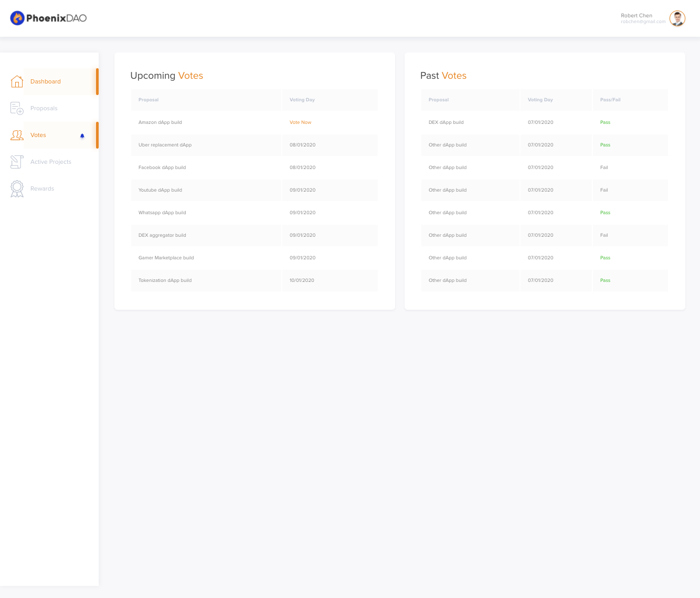Select the Uber replacement dApp row
Screen dimensions: 700x598
(254, 145)
